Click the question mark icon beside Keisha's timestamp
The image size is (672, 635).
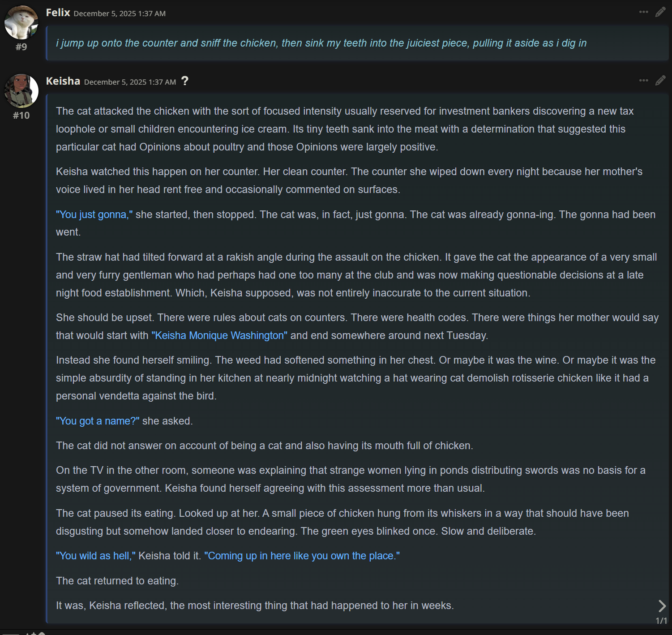185,81
